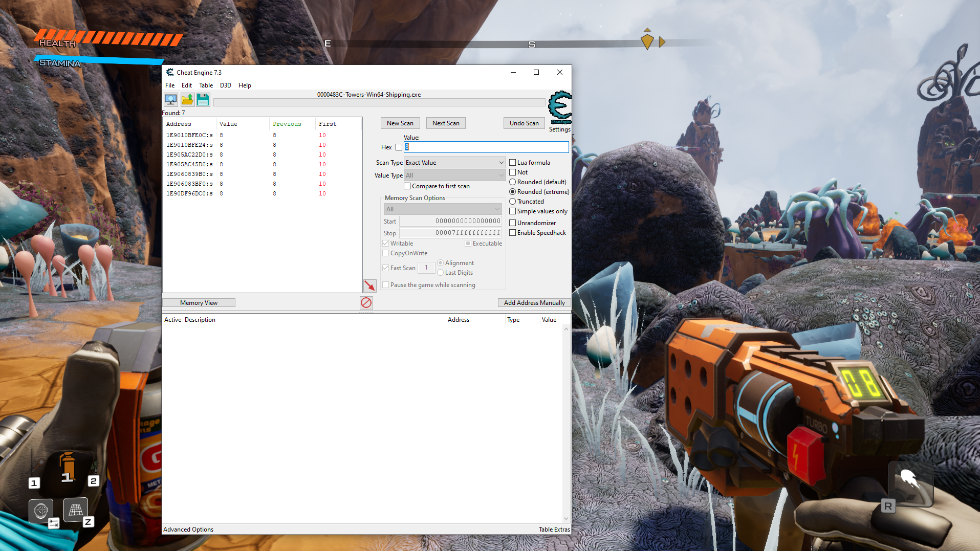Open Cheat Engine Settings logo
The width and height of the screenshot is (980, 551).
pos(559,108)
